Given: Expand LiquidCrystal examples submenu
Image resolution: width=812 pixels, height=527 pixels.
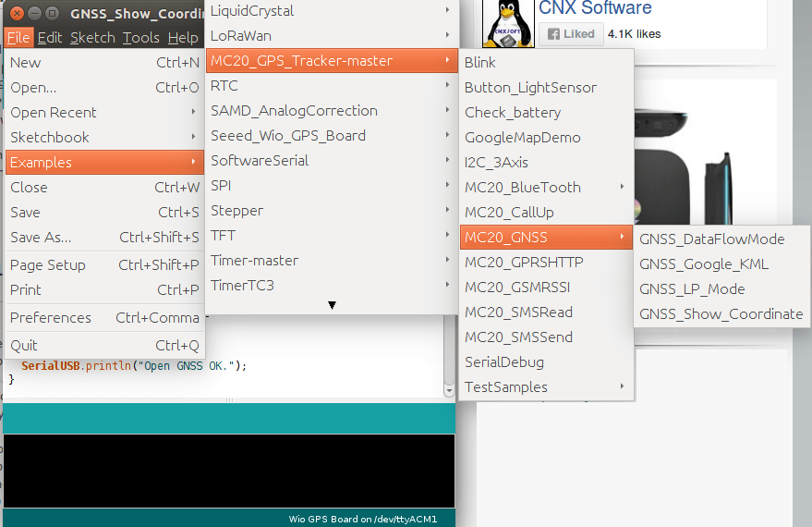Looking at the screenshot, I should click(332, 11).
